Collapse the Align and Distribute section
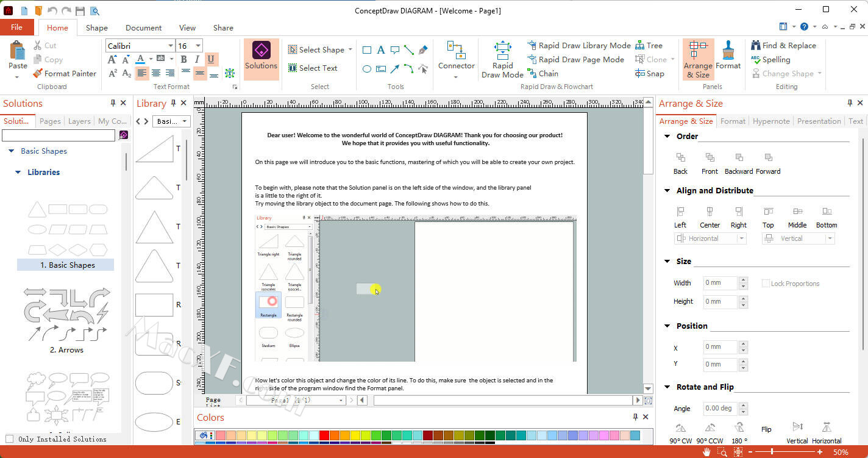 [x=667, y=191]
